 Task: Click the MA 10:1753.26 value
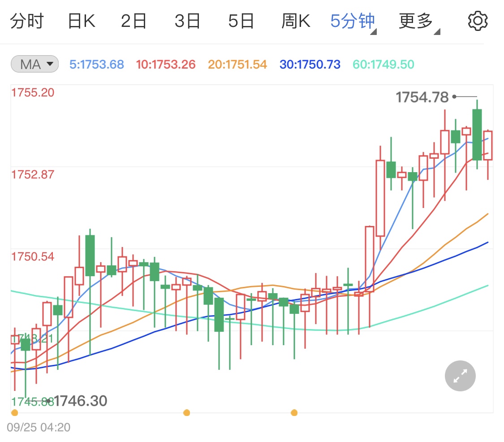(165, 65)
